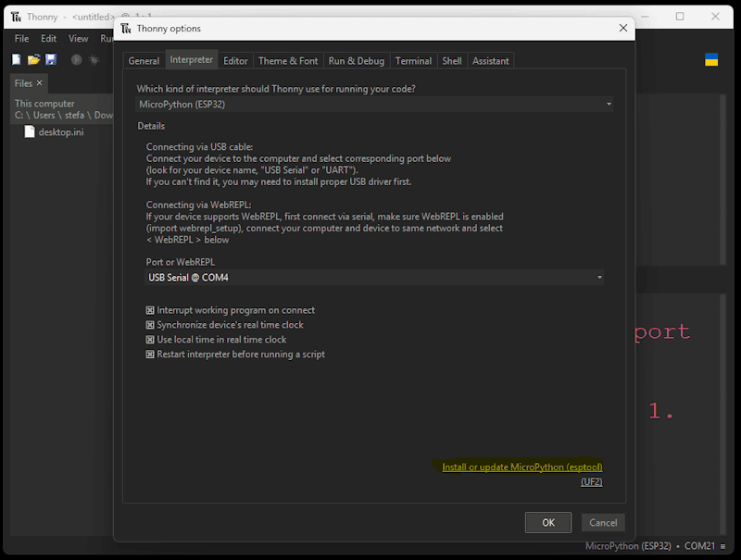Untick Use local time in real time clock
Viewport: 741px width, 560px height.
[x=150, y=340]
